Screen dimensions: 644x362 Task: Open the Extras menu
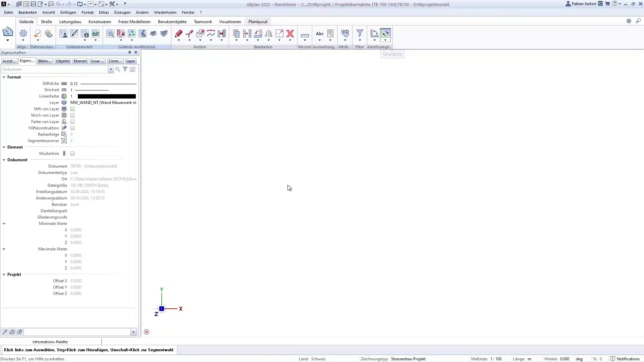(104, 12)
